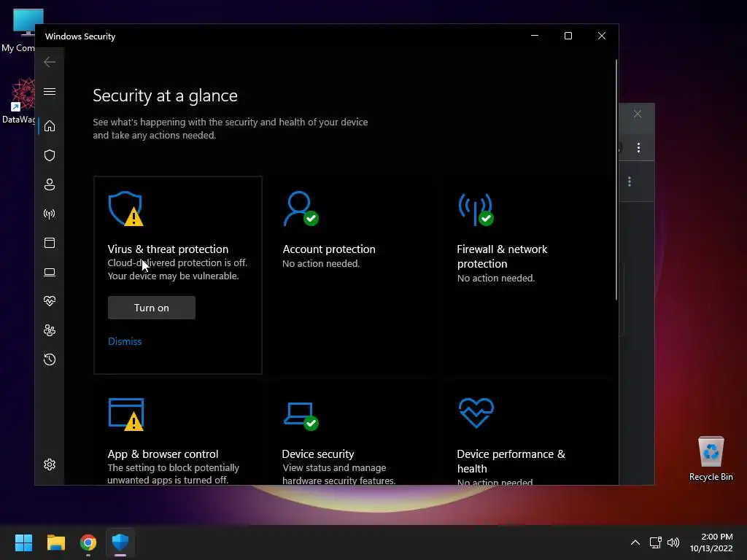
Task: Open Settings gear in Windows Security sidebar
Action: pyautogui.click(x=50, y=464)
